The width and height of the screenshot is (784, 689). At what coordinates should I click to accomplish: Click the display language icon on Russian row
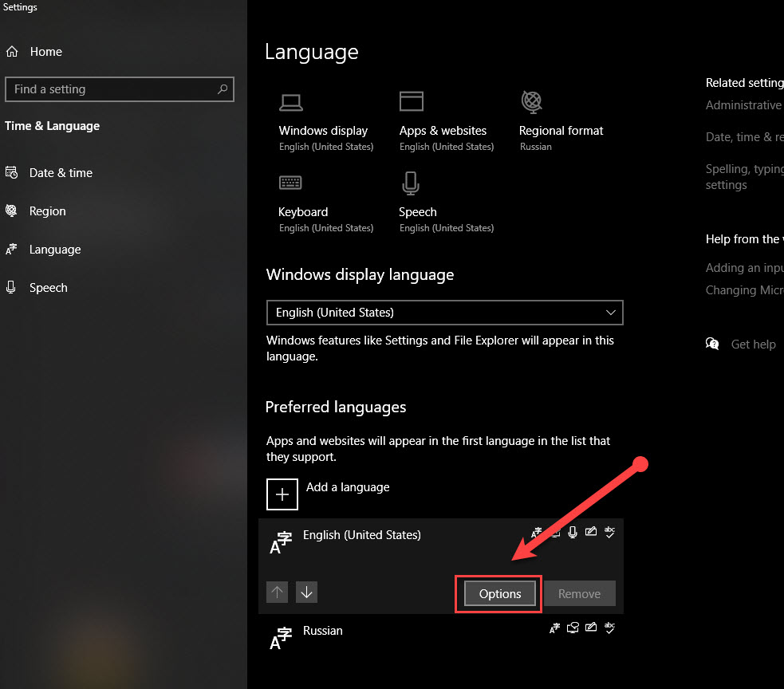(554, 628)
